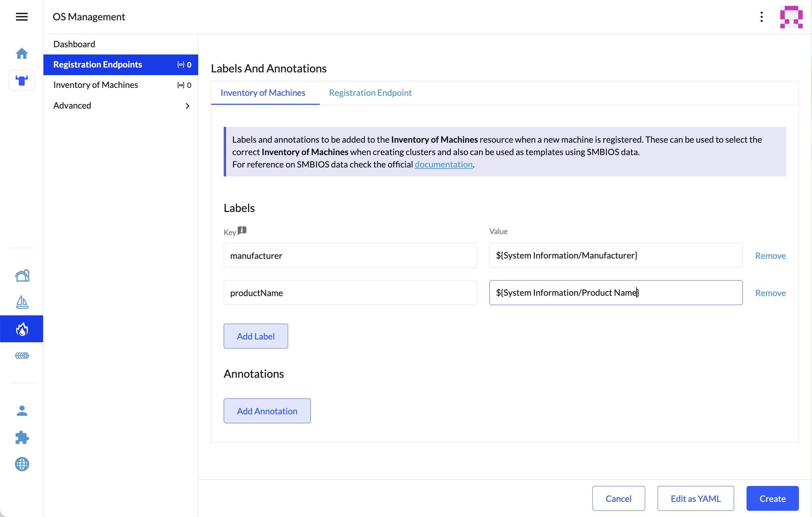Switch to the Registration Endpoint tab
The image size is (812, 517).
pyautogui.click(x=370, y=93)
